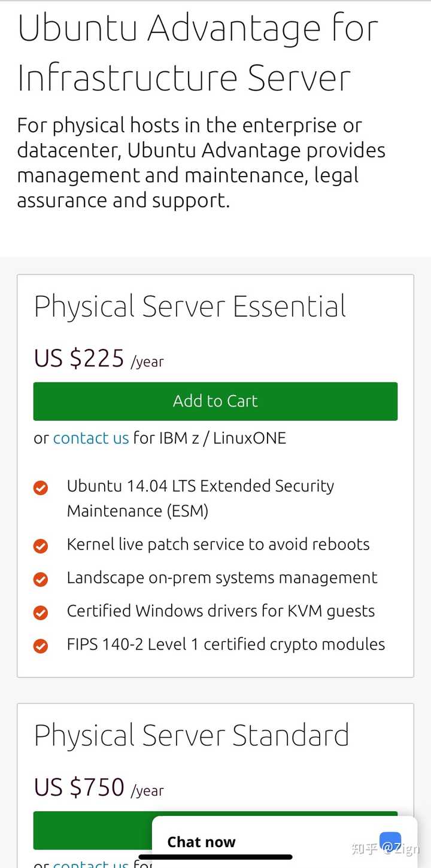The height and width of the screenshot is (868, 431).
Task: Click the checkmark icon beside kernel live patch service
Action: point(41,545)
